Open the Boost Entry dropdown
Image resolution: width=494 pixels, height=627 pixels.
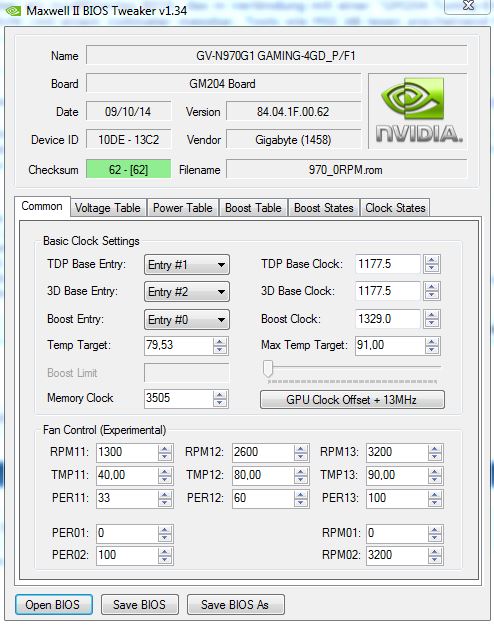click(x=187, y=319)
